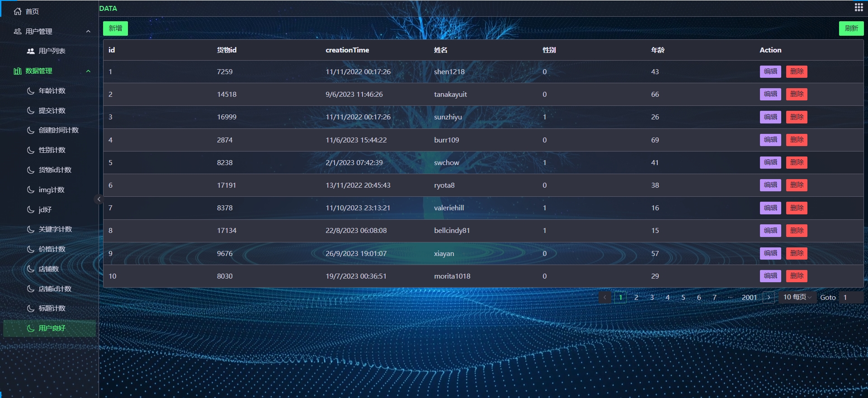Click the home icon beside 首页

click(x=18, y=11)
